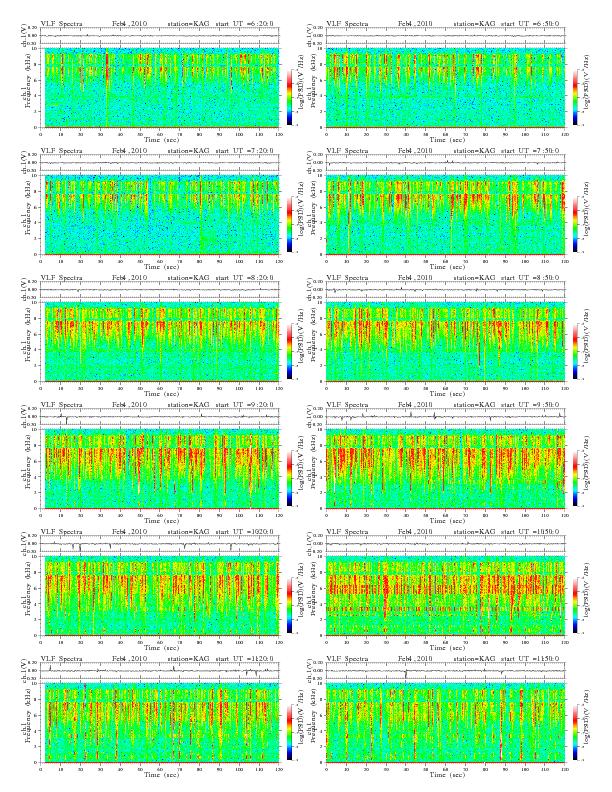Choose the color scale beside 11:20:0 plot

point(289,733)
